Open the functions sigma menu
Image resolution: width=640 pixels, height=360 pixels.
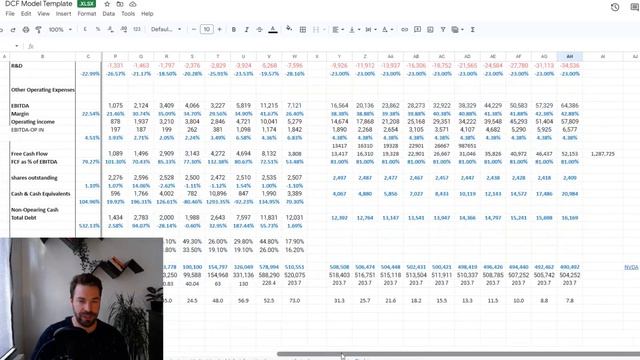(x=473, y=29)
